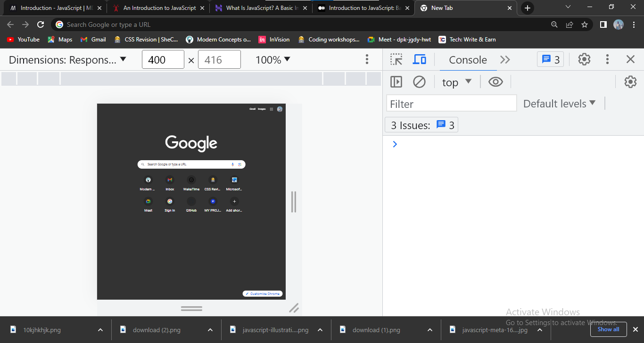This screenshot has width=644, height=343.
Task: Expand options for download (1).png
Action: (430, 330)
